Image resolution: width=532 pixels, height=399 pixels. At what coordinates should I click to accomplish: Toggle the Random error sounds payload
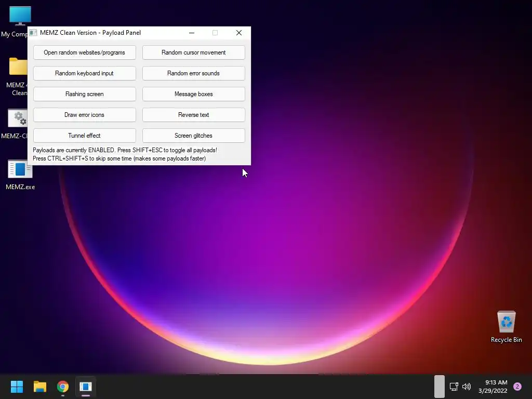(x=193, y=73)
